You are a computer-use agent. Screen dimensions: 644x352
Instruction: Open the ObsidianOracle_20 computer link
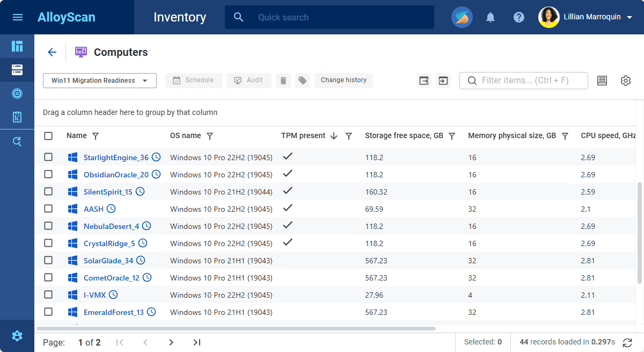(x=116, y=175)
